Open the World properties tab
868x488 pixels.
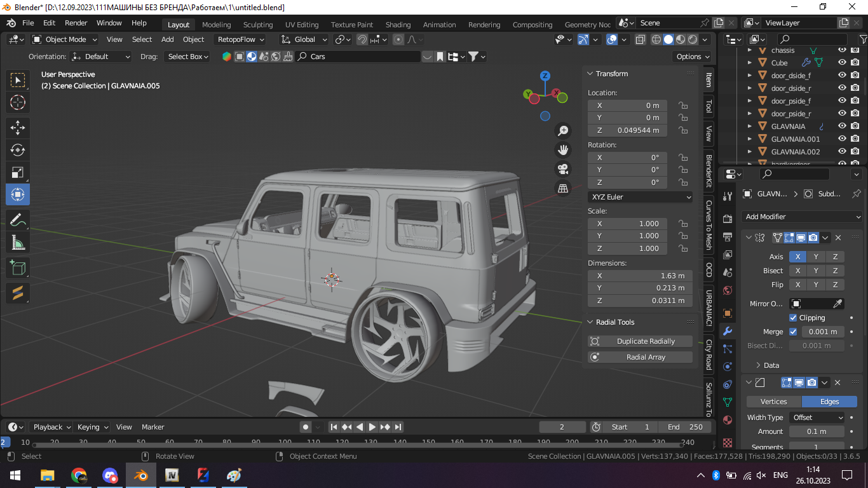tap(728, 290)
